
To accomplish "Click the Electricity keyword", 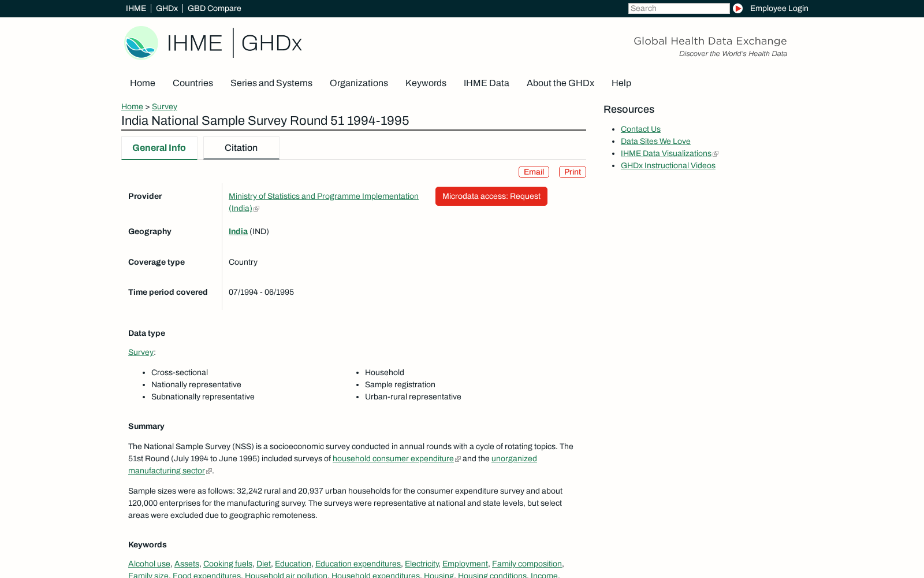I will click(x=422, y=564).
